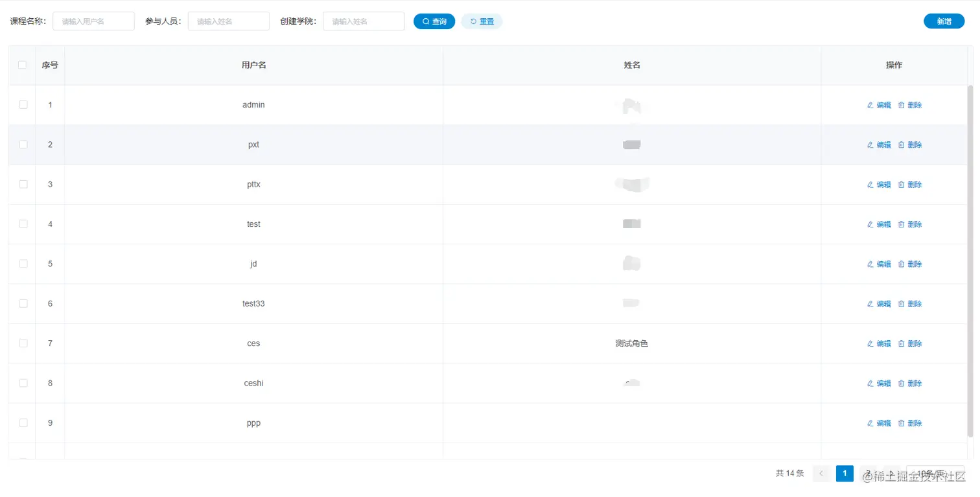Delete the pxt user row
980x497 pixels.
(910, 144)
